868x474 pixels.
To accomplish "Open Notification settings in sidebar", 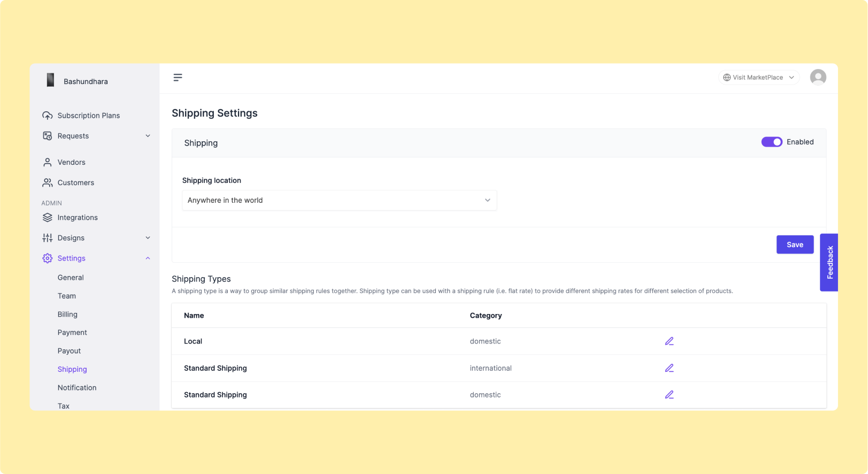I will (x=77, y=388).
